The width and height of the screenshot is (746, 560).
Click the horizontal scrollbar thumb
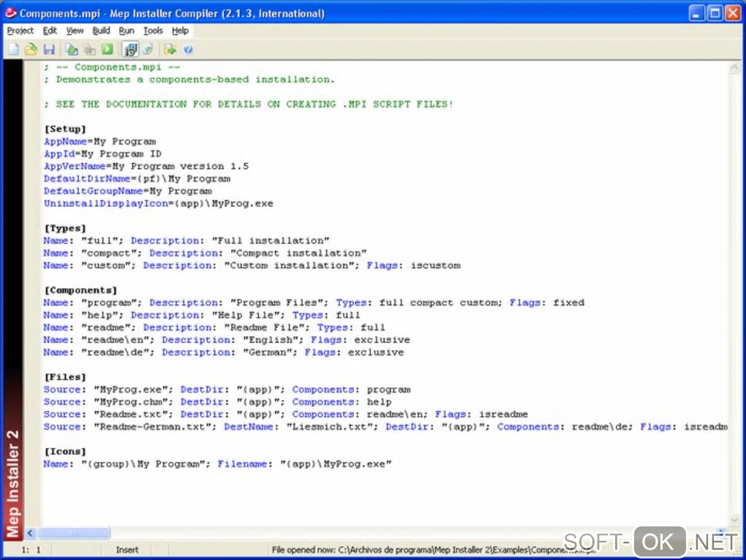(x=74, y=533)
